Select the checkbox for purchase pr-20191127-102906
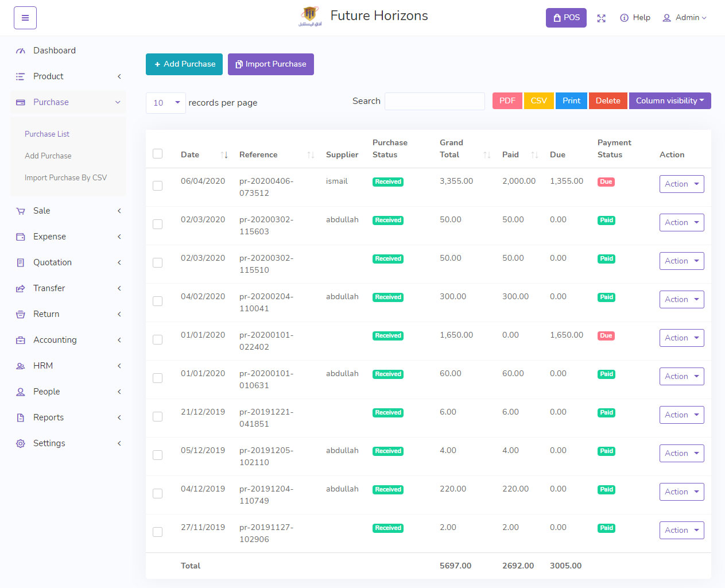The image size is (725, 588). point(158,532)
